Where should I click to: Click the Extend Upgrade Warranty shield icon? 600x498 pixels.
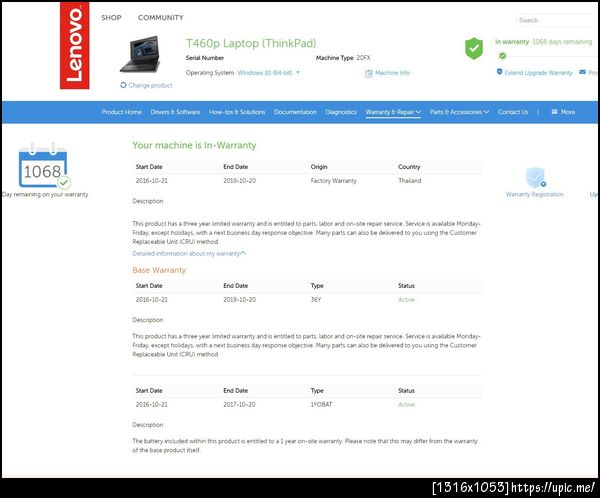[499, 72]
